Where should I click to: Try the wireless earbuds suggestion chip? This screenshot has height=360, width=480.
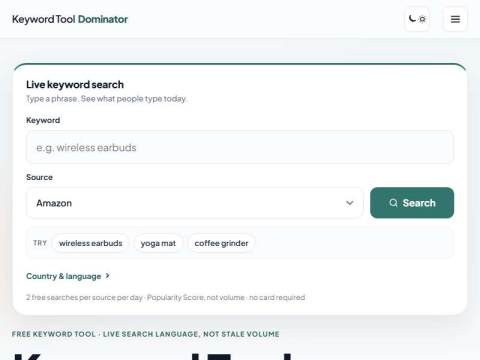point(91,243)
